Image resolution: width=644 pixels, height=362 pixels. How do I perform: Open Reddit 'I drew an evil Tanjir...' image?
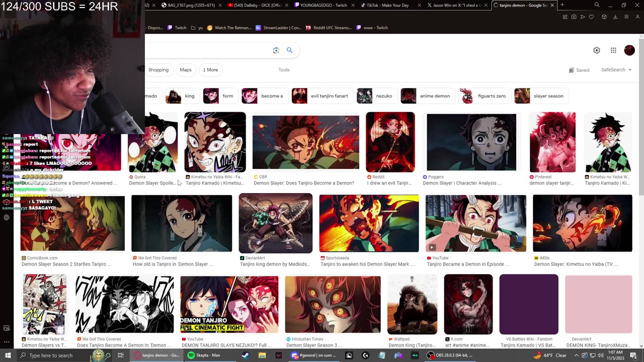[x=390, y=142]
